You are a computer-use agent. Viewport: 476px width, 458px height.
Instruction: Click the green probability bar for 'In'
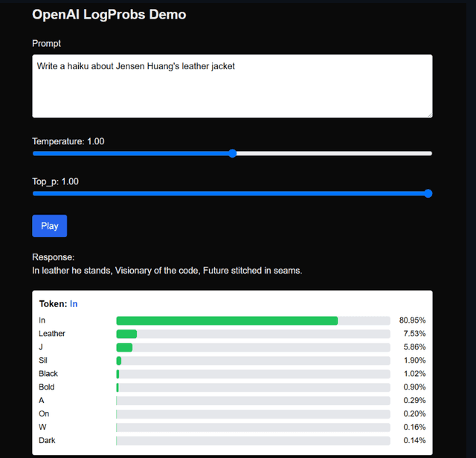click(227, 320)
